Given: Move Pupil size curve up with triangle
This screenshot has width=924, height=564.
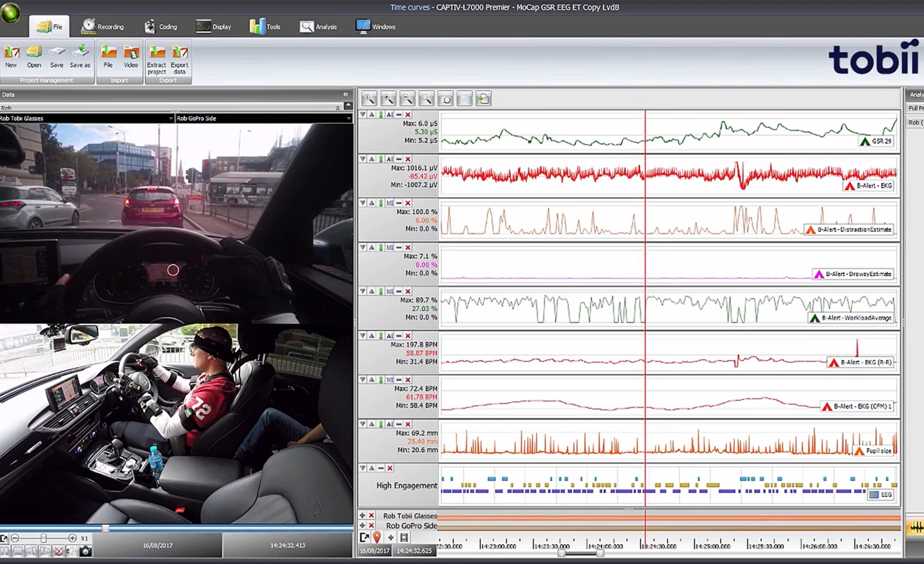Looking at the screenshot, I should pos(371,424).
